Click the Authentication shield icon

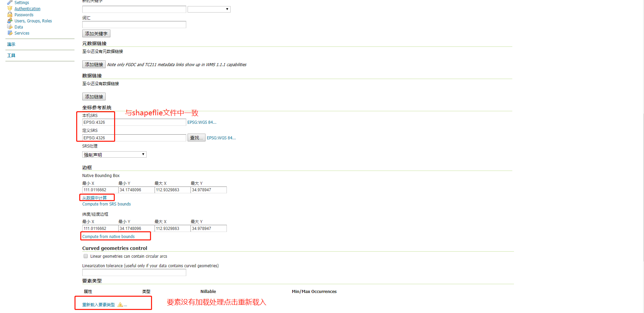tap(10, 8)
